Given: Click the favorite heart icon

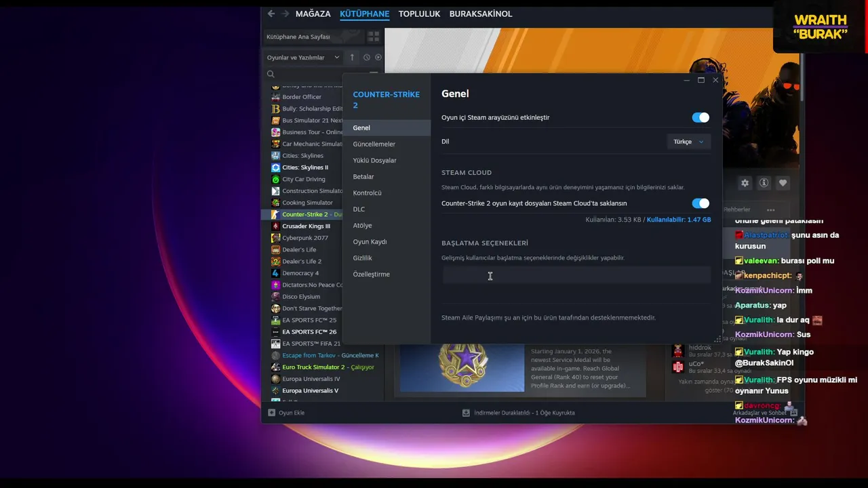Looking at the screenshot, I should point(783,183).
